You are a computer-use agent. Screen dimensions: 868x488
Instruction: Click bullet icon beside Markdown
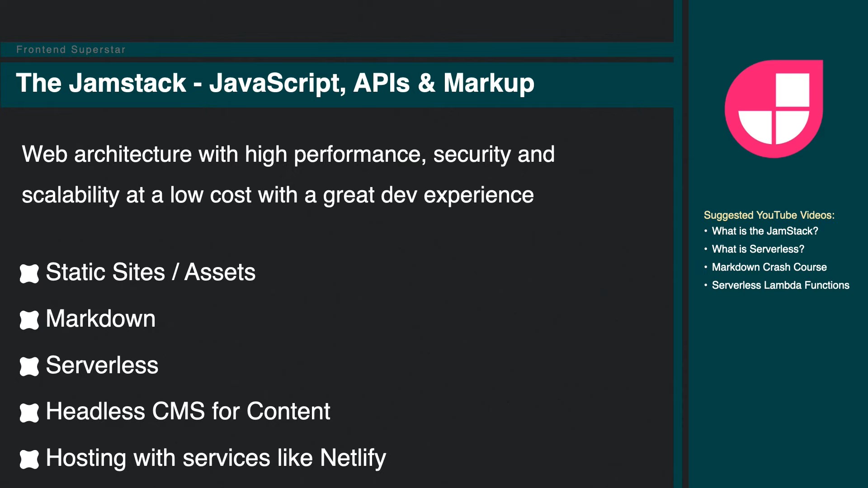(x=29, y=320)
